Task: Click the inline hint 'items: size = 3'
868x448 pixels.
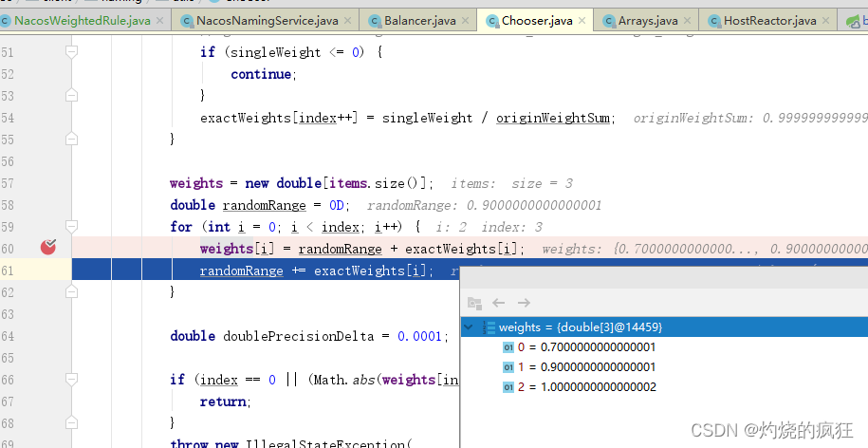Action: 511,183
